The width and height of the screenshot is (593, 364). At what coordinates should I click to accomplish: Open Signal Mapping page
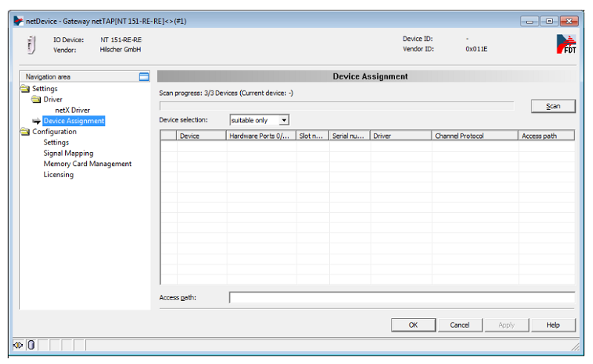pyautogui.click(x=68, y=153)
